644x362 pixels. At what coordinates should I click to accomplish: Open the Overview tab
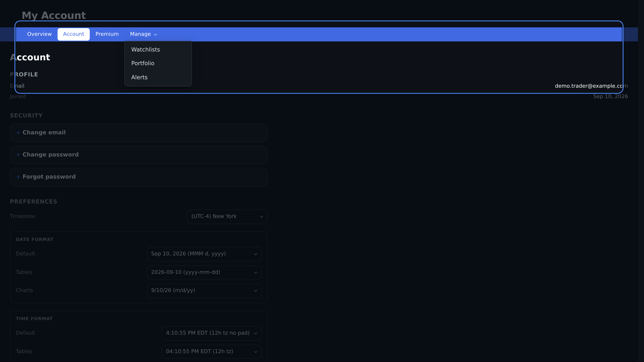tap(39, 34)
